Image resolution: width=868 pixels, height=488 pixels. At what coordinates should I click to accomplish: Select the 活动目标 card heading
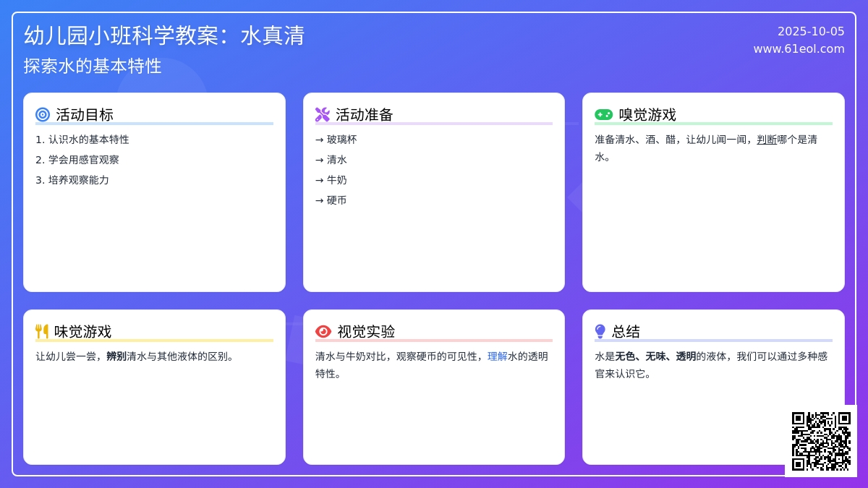(x=85, y=115)
